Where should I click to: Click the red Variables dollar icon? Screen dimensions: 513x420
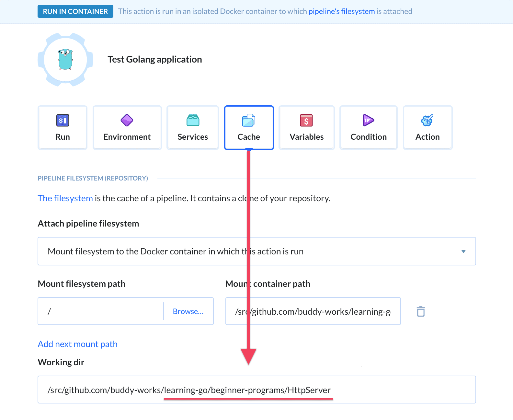click(x=306, y=121)
